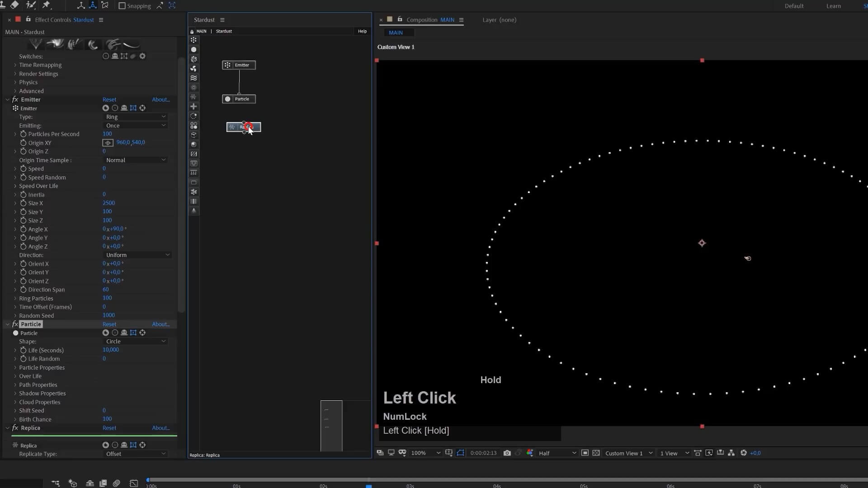Click the cone-shaped icon at bottom of Stardust toolbar
The height and width of the screenshot is (488, 868).
pos(193,211)
